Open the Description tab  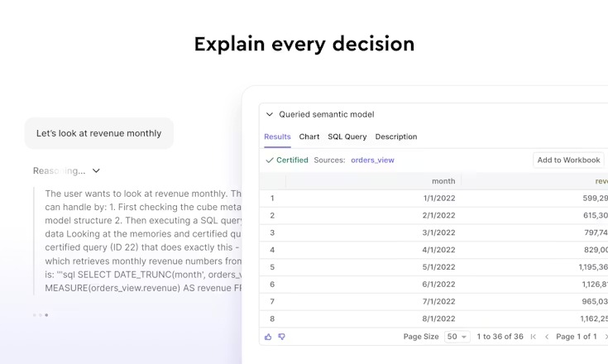pos(396,136)
